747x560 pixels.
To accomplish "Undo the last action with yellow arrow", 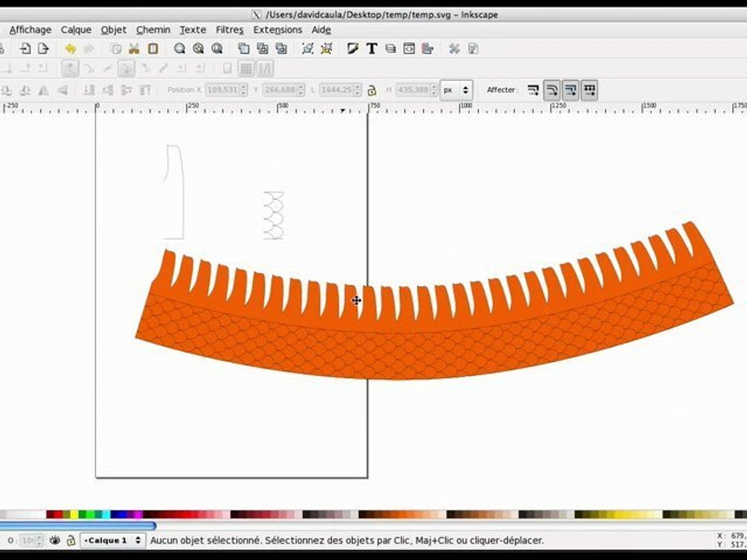I will pos(70,48).
